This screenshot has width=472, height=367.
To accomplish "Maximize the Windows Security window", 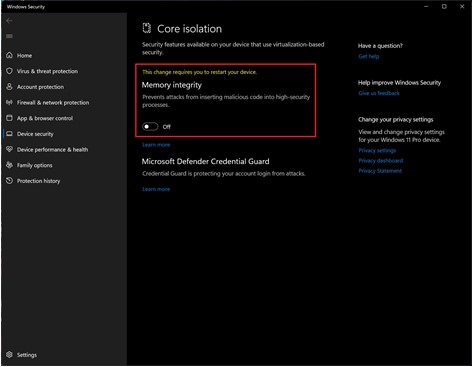I will click(x=444, y=6).
